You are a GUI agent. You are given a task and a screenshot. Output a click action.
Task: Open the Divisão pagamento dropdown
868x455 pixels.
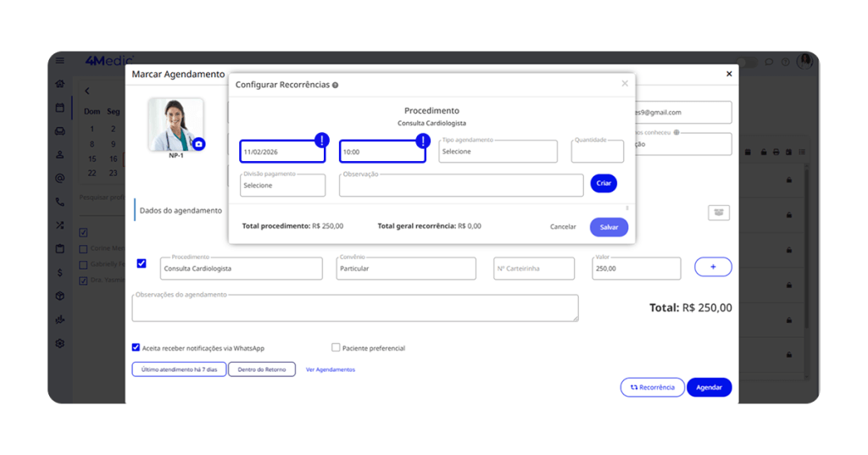click(x=282, y=186)
